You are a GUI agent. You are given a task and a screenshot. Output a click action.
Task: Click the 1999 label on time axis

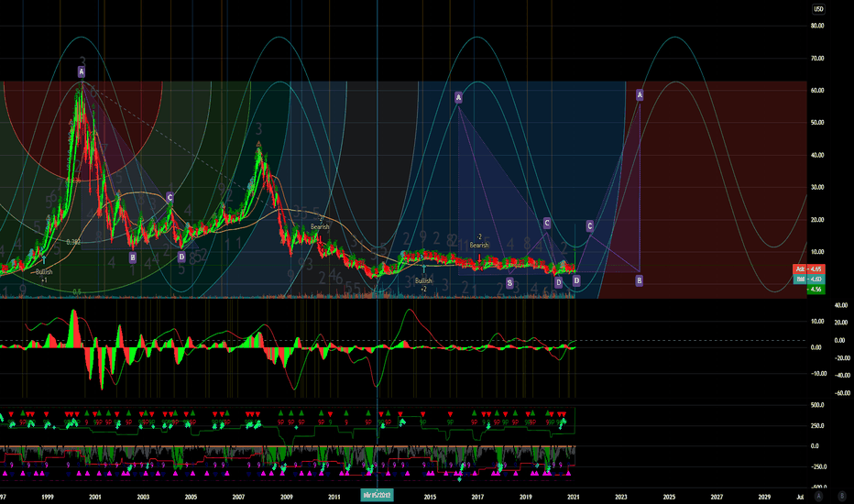(x=48, y=497)
